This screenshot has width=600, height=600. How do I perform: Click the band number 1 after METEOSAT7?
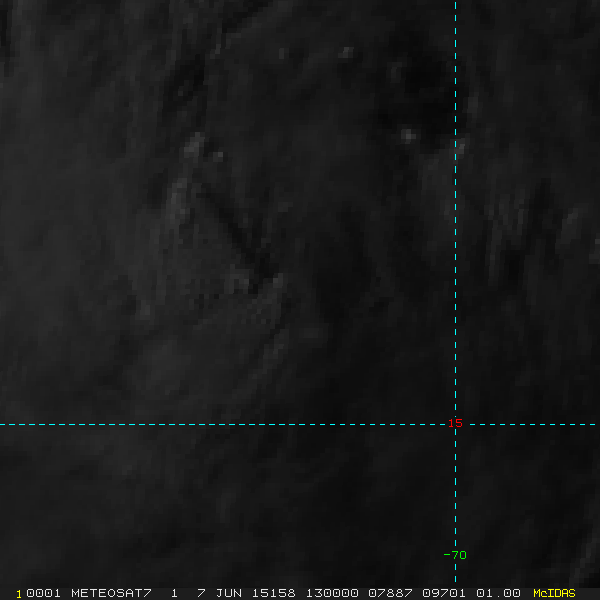point(174,593)
